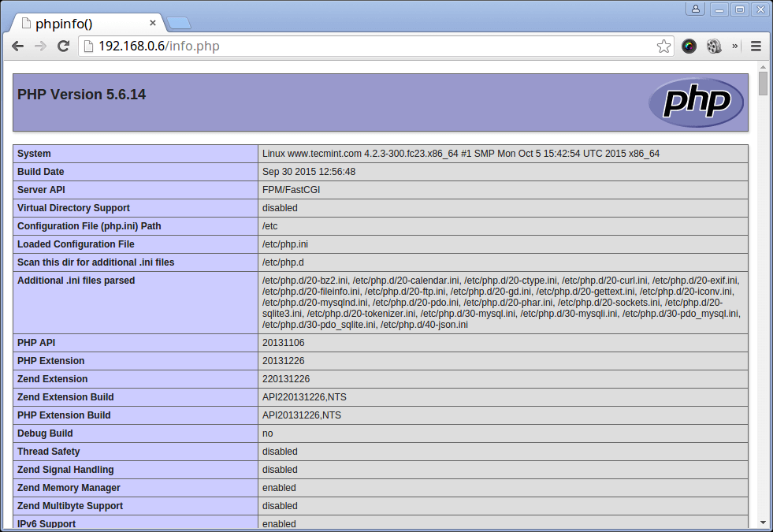Viewport: 773px width, 532px height.
Task: Click the browser Back arrow button
Action: 17,46
